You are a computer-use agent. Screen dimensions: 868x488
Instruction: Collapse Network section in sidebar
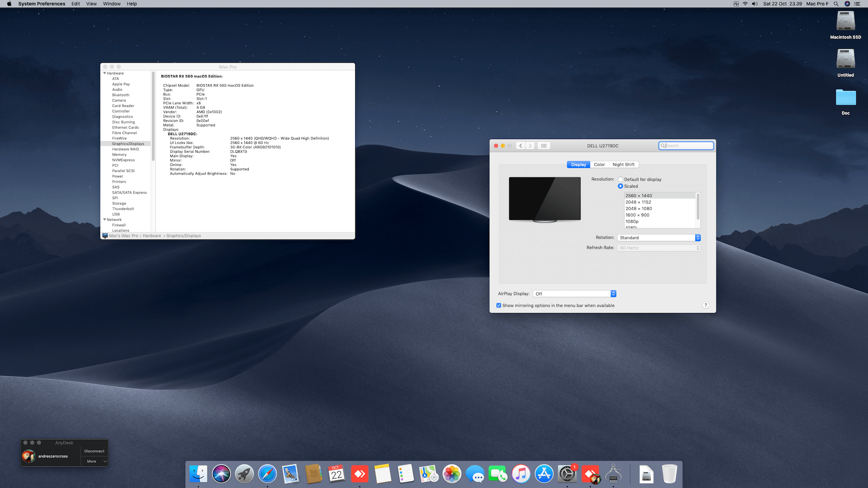104,220
